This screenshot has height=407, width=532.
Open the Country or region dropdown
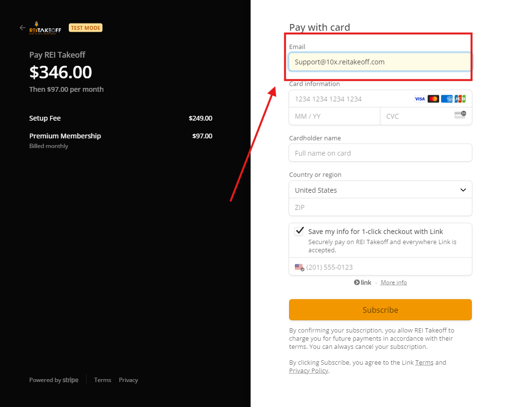pos(380,190)
